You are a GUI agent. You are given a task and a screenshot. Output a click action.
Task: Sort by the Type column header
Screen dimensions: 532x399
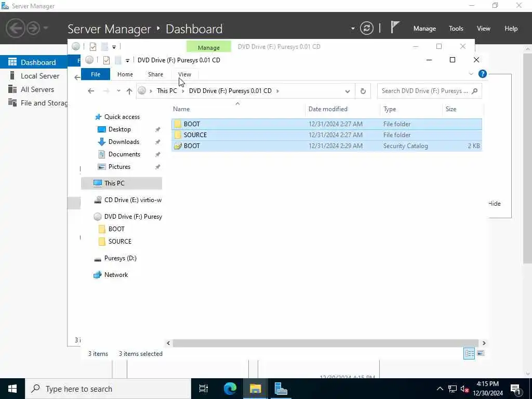tap(411, 109)
